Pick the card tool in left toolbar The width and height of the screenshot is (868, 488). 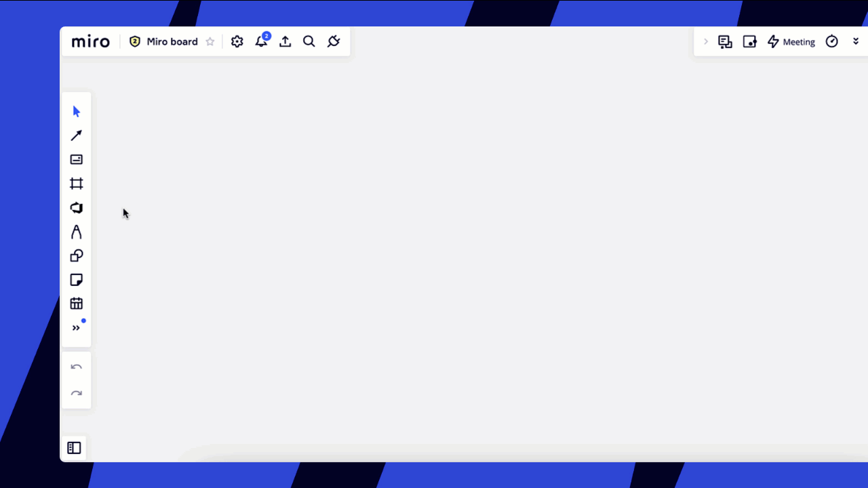coord(77,160)
